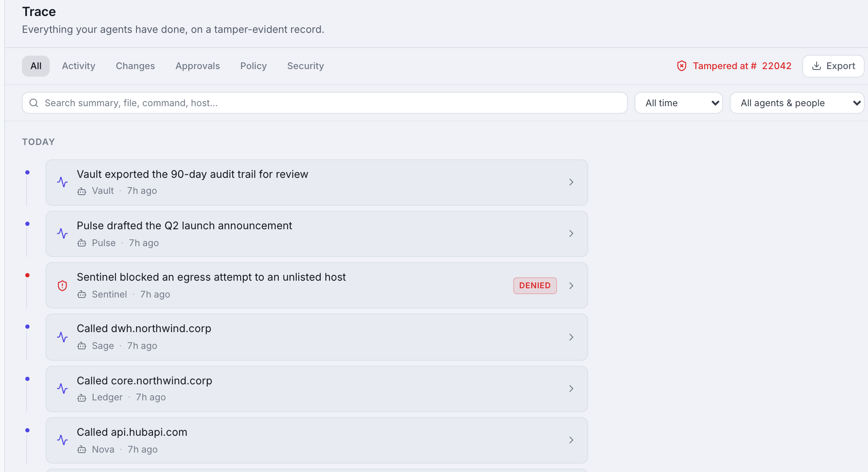868x472 pixels.
Task: Open "Vault exported the 90-day audit trail for review"
Action: pos(193,174)
